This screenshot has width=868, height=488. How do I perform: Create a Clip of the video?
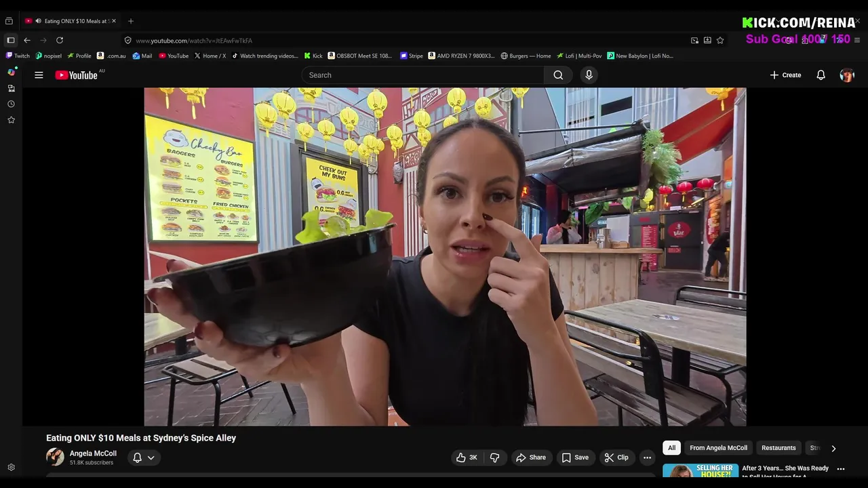[616, 457]
